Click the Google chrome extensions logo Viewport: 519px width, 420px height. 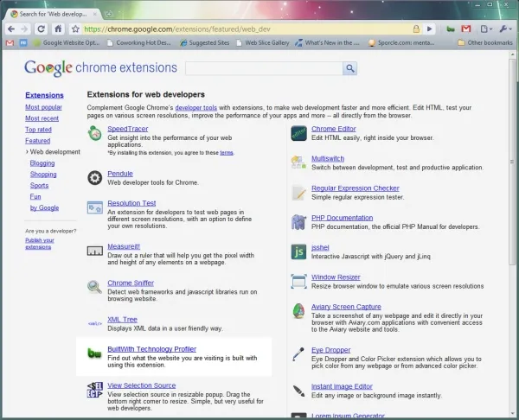(101, 68)
